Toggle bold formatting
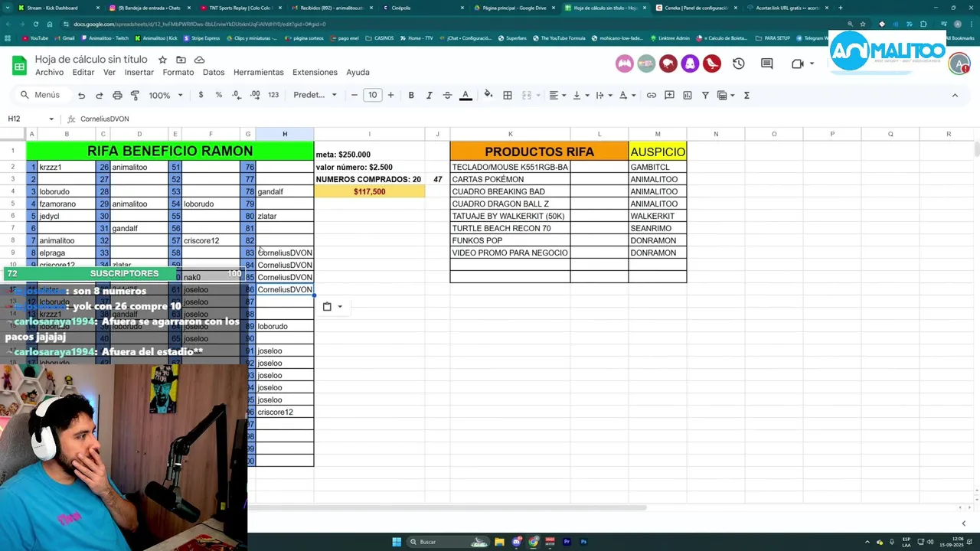980x551 pixels. (411, 95)
